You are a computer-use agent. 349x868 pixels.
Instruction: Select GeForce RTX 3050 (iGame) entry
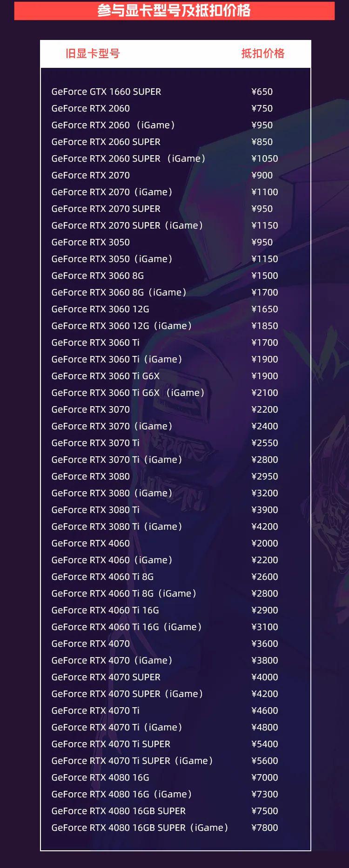click(112, 259)
